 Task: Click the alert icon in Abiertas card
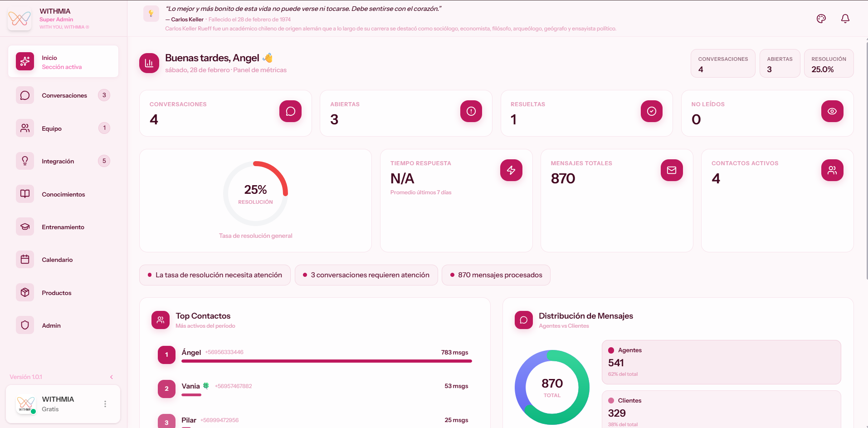471,111
